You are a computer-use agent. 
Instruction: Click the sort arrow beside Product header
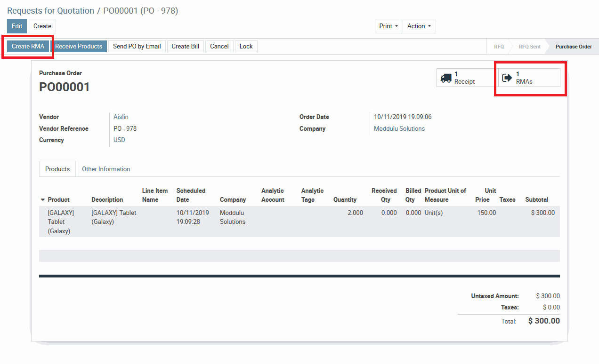pos(43,200)
